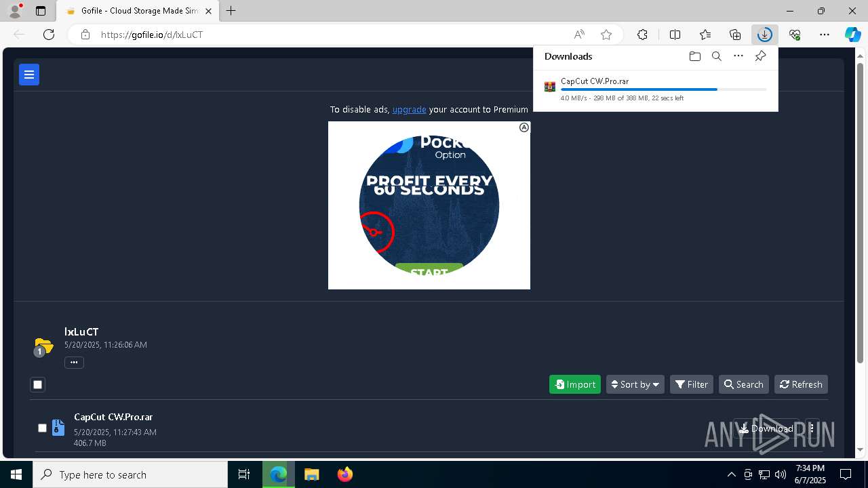Open the lxLuCT folder options ellipsis

tap(74, 363)
